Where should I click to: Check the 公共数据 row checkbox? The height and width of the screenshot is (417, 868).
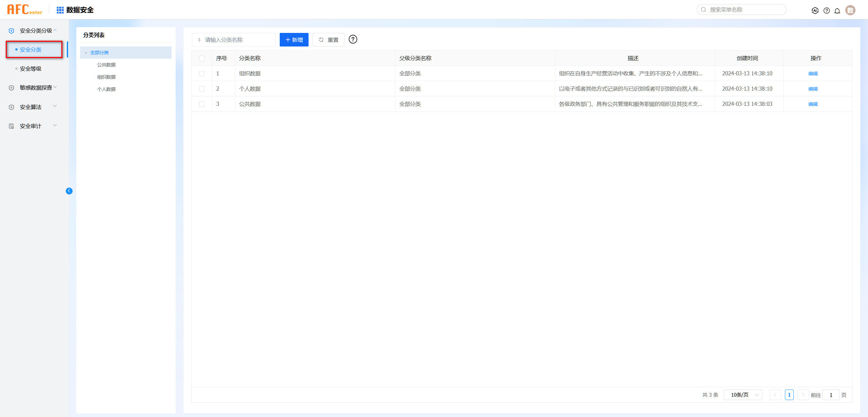(x=202, y=104)
